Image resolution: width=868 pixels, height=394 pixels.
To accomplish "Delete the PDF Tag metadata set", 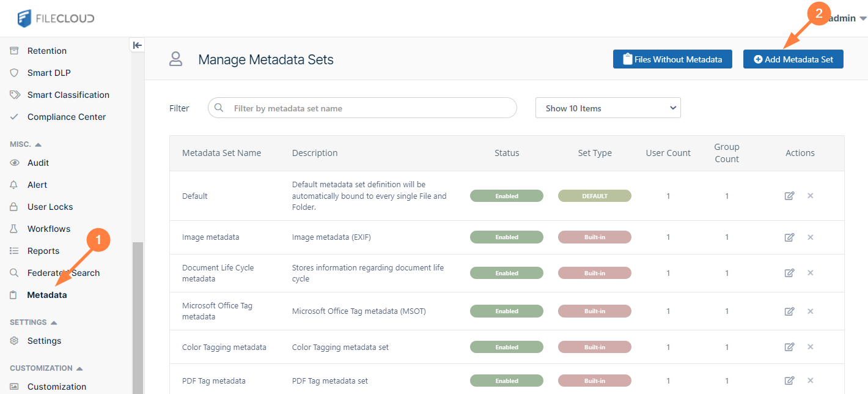I will tap(811, 381).
